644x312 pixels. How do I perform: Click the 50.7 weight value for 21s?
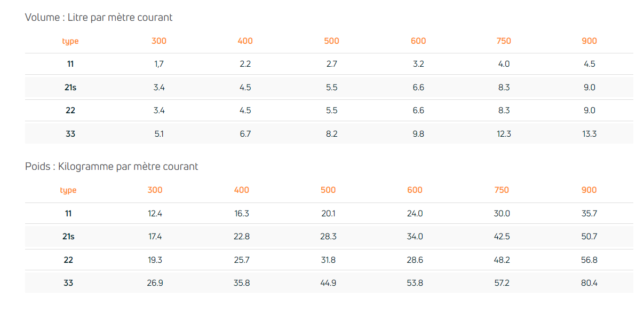click(589, 237)
